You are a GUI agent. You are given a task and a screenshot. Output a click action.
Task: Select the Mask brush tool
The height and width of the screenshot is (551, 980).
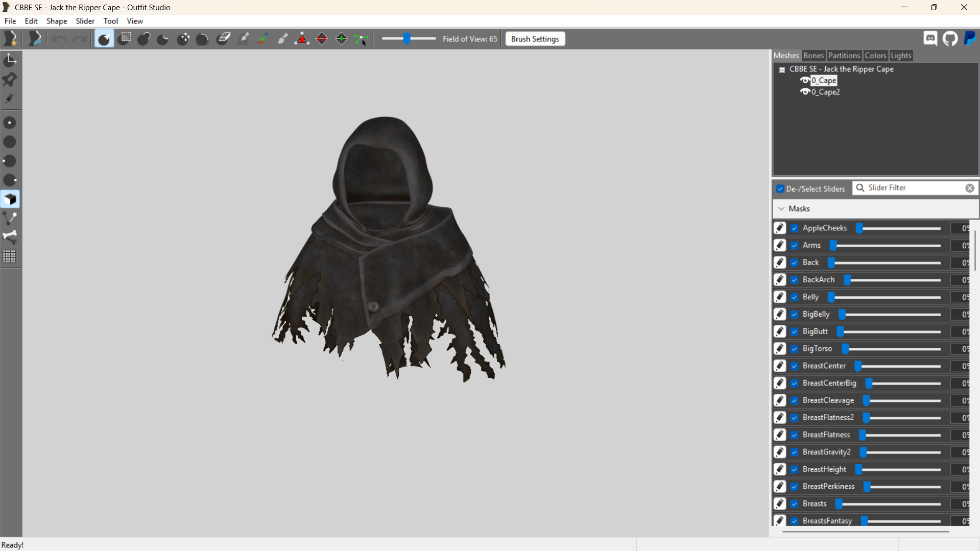(x=124, y=39)
